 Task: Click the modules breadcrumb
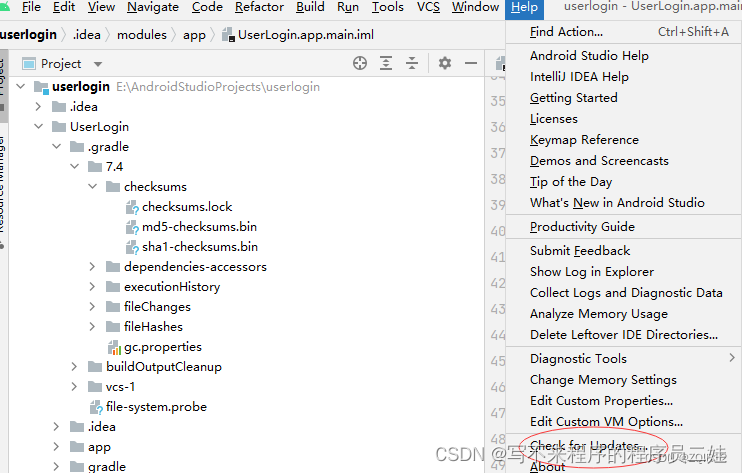[x=142, y=35]
